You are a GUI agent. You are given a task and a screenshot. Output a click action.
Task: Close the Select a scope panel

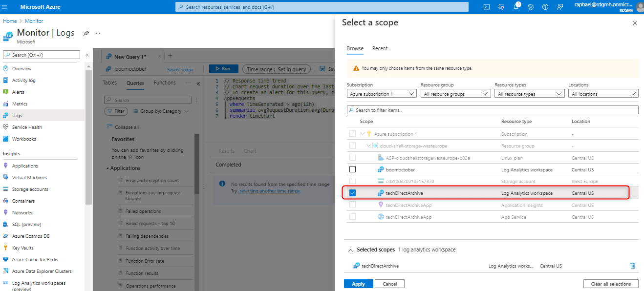pos(635,23)
